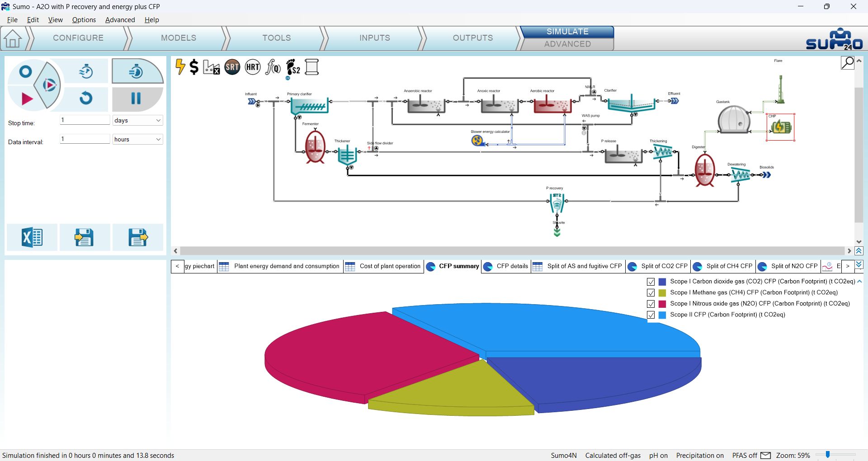
Task: Go to the MODELS step
Action: click(179, 38)
